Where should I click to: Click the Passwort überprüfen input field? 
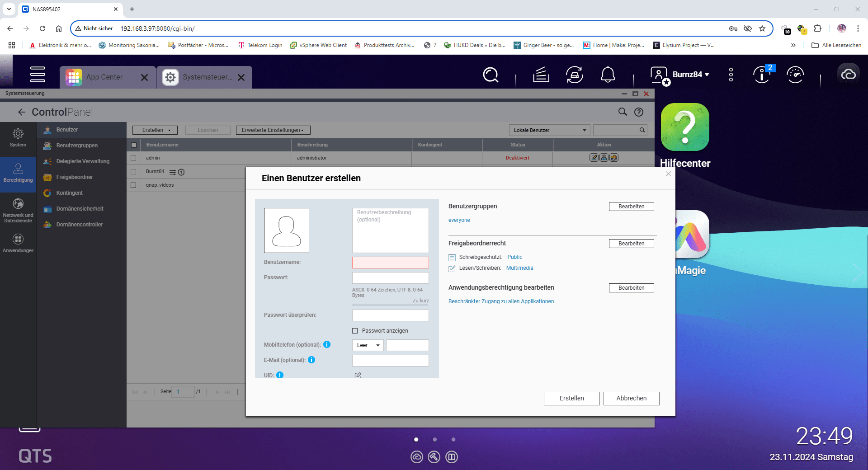[391, 315]
